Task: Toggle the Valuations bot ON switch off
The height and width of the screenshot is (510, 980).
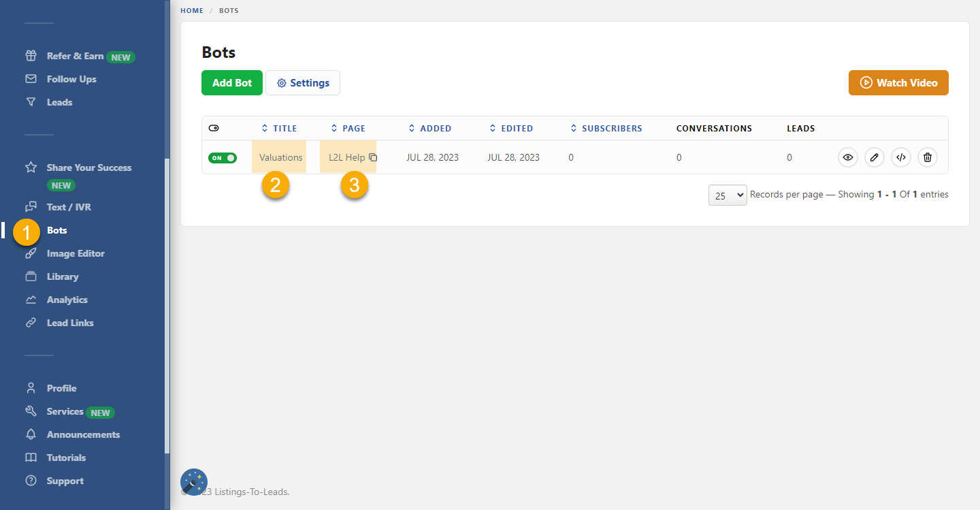Action: coord(223,158)
